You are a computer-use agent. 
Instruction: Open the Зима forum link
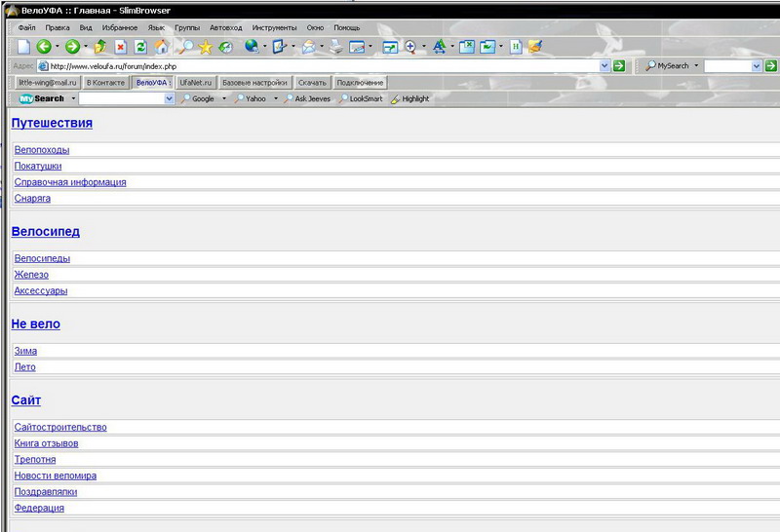coord(25,351)
